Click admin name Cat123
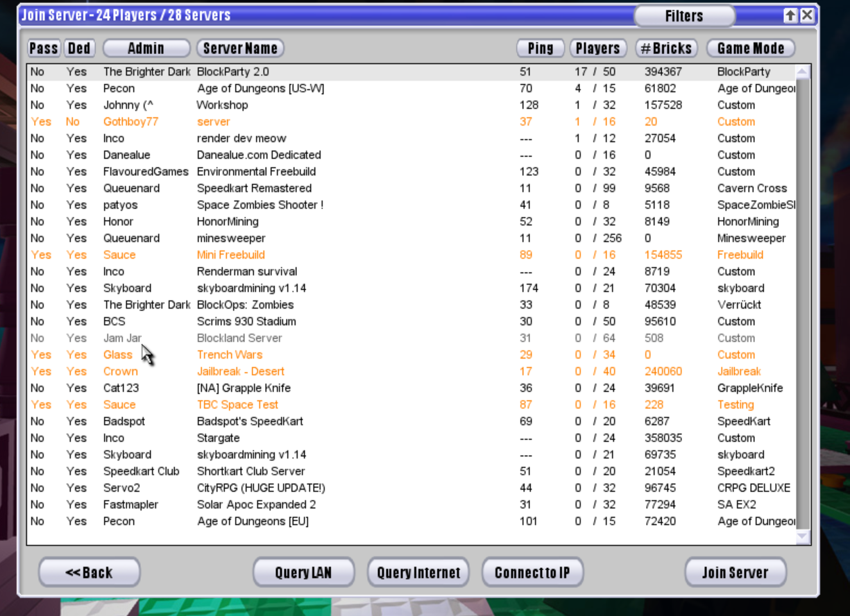The image size is (850, 616). point(122,388)
